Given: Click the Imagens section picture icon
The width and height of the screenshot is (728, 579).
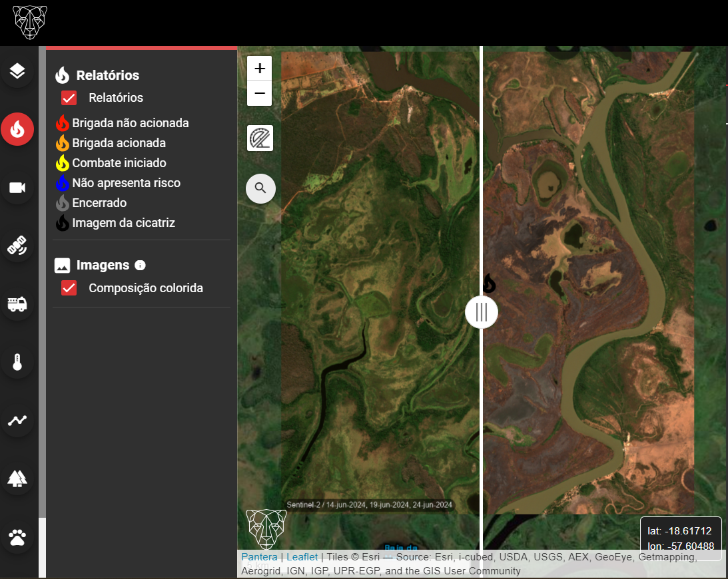Looking at the screenshot, I should [62, 266].
